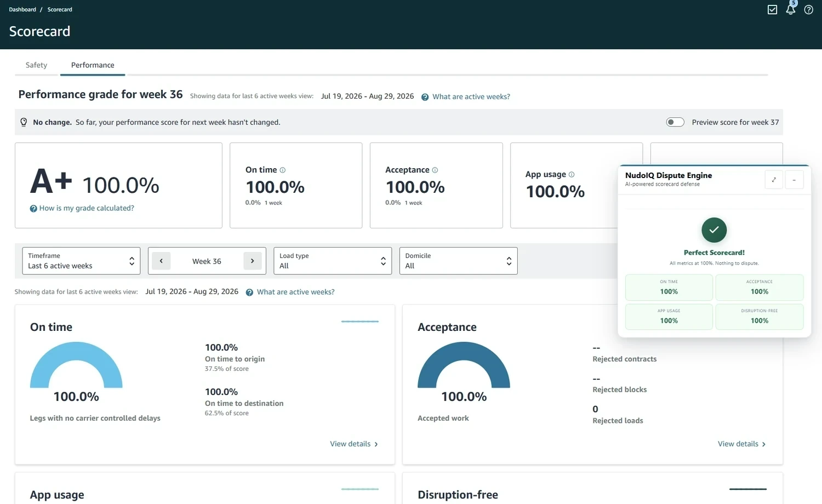Open the help question mark icon in header

tap(808, 9)
